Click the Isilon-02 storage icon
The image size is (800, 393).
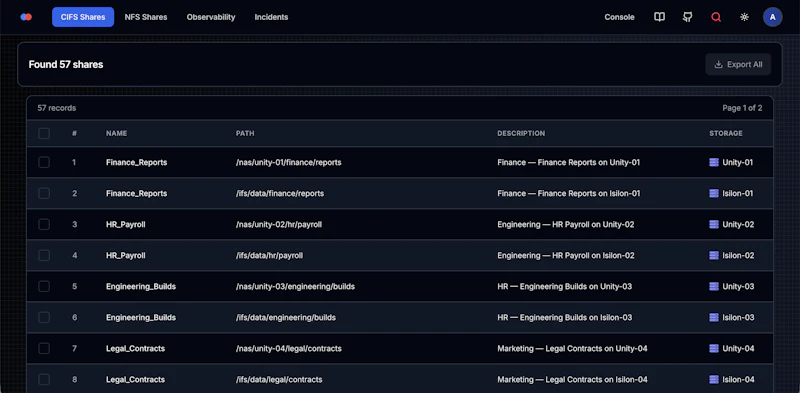click(x=714, y=255)
